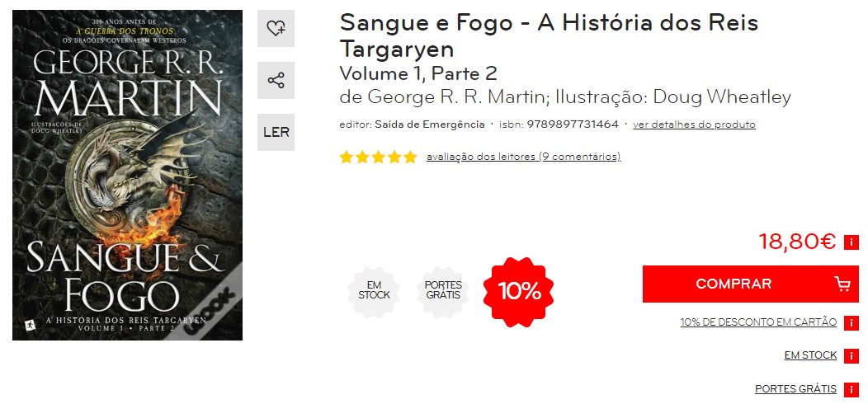This screenshot has height=404, width=868.
Task: Click '10% DE DESCONTO EM CARTÃO' link
Action: point(758,322)
